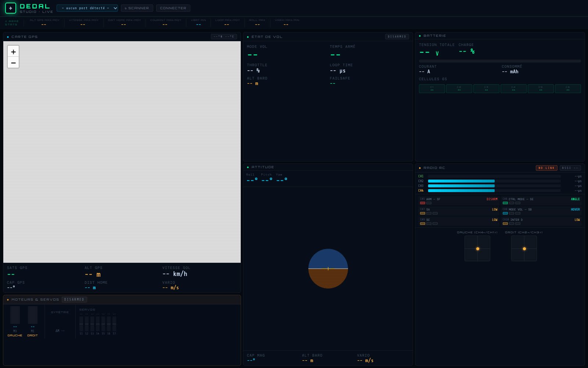Click the diamond icon beside RADIO RC
The image size is (588, 368).
(420, 168)
